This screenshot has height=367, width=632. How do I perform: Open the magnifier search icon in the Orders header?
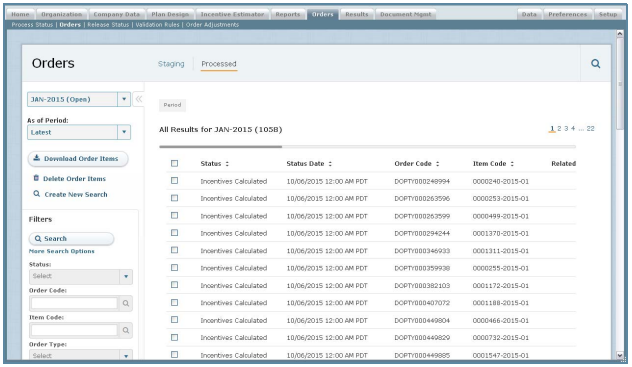tap(595, 64)
